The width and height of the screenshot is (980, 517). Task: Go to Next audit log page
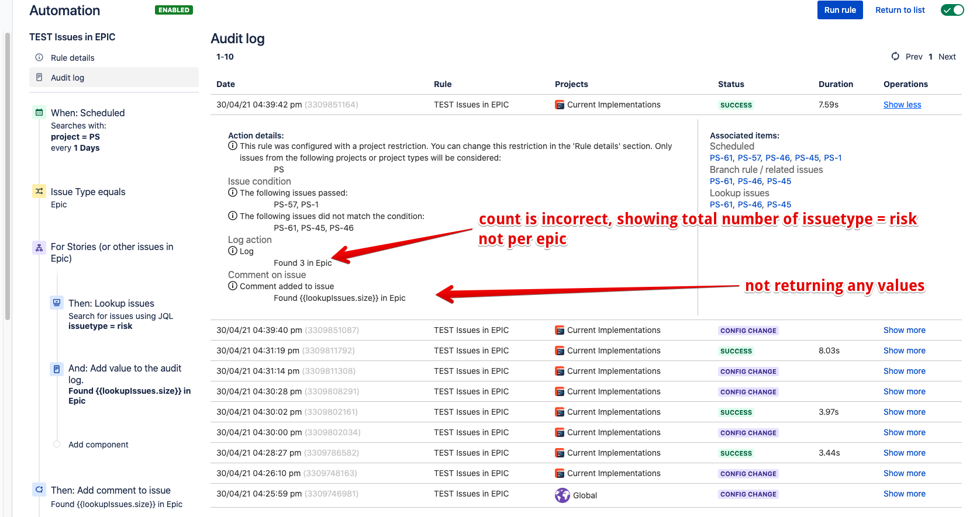point(947,57)
